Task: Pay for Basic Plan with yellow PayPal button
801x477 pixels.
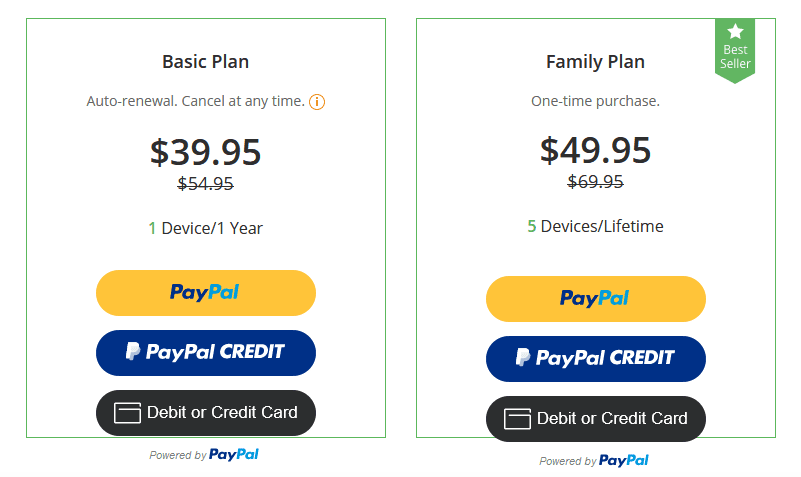Action: (x=206, y=293)
